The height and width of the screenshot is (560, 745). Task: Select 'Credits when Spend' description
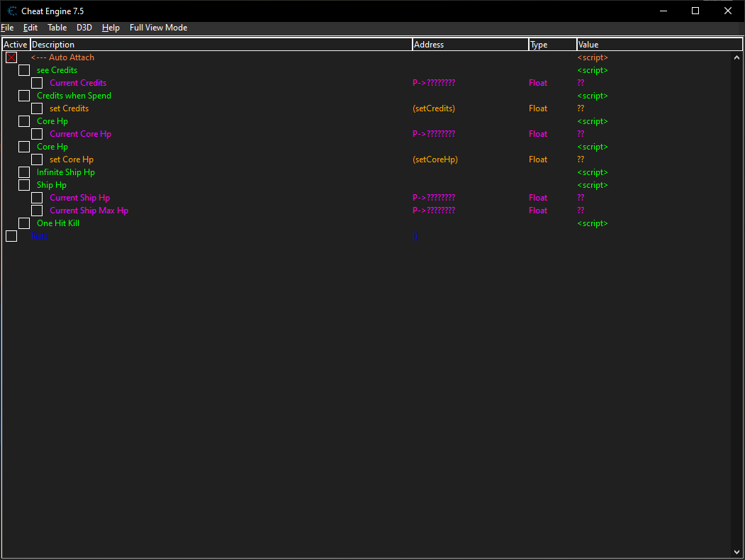coord(74,96)
